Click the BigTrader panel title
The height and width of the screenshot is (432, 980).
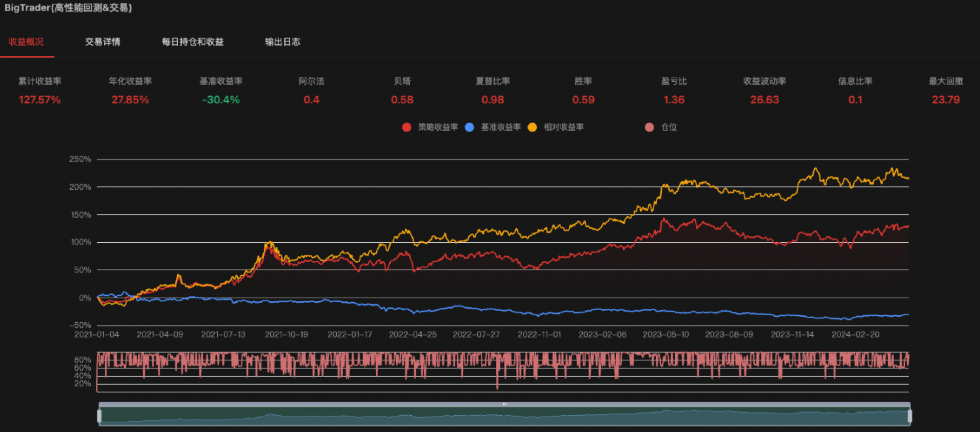68,8
